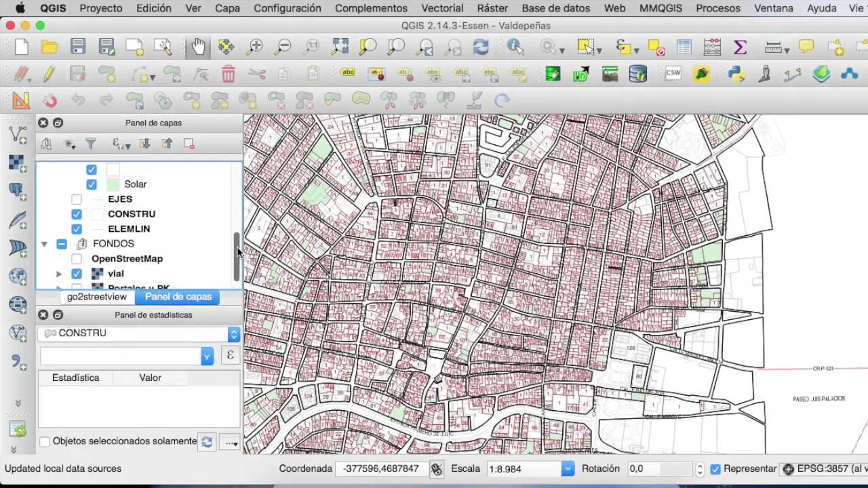This screenshot has width=868, height=488.
Task: Zoom to full extent
Action: tap(340, 47)
